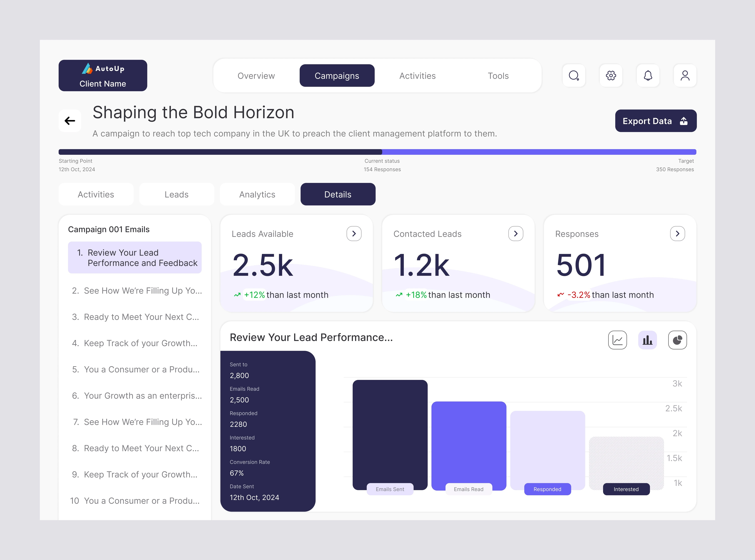
Task: Select email 4 Keep Track of your Growth
Action: pyautogui.click(x=135, y=343)
